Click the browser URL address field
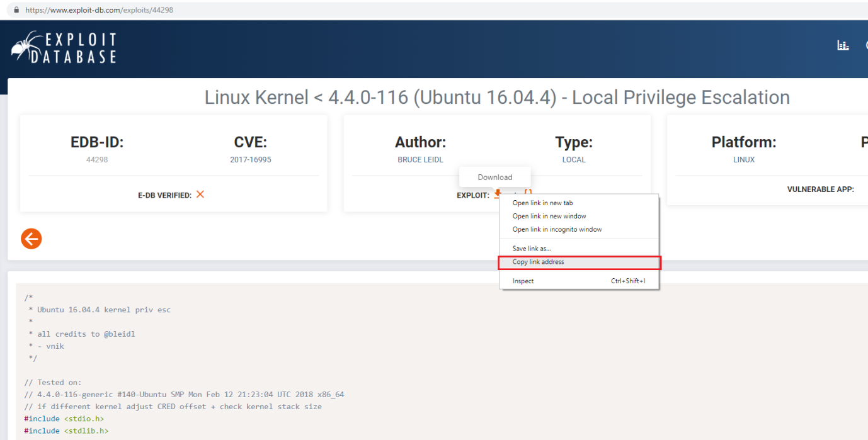Viewport: 868px width, 440px height. point(252,10)
